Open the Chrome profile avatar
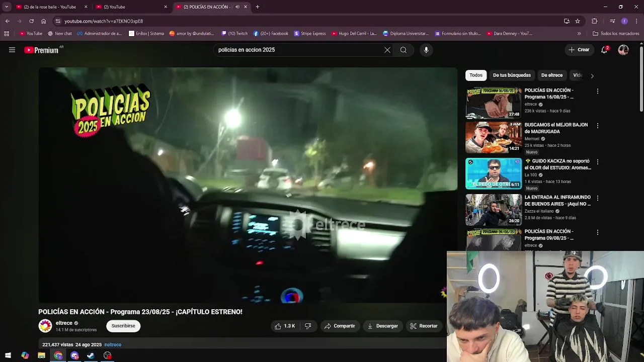The height and width of the screenshot is (362, 644). coord(624,21)
